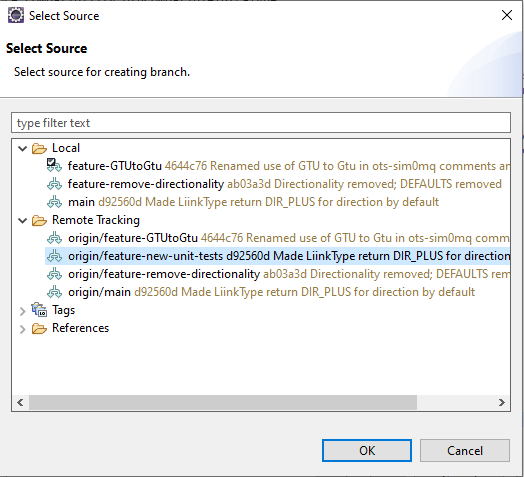Click the horizontal scrollbar right arrow
The image size is (524, 477).
[501, 402]
